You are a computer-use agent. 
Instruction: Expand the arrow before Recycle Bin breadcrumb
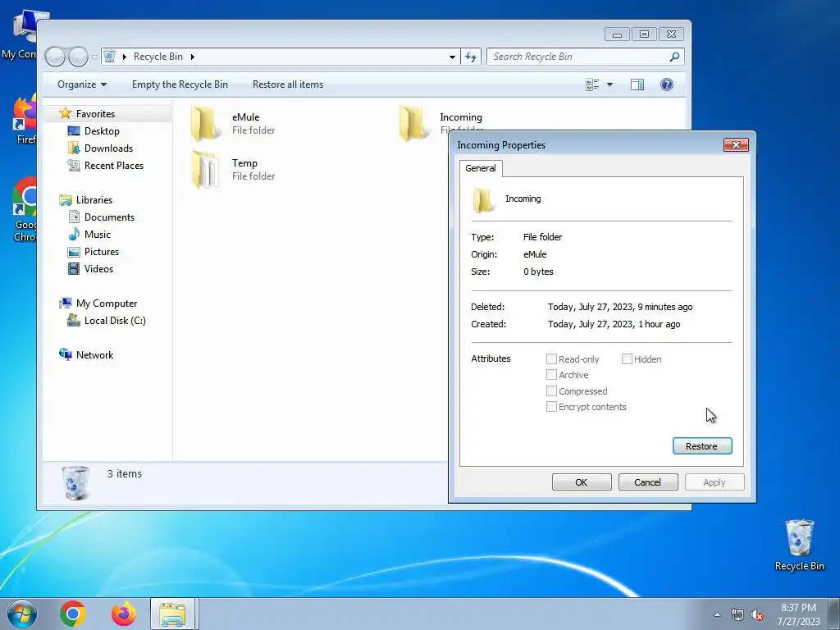[125, 57]
